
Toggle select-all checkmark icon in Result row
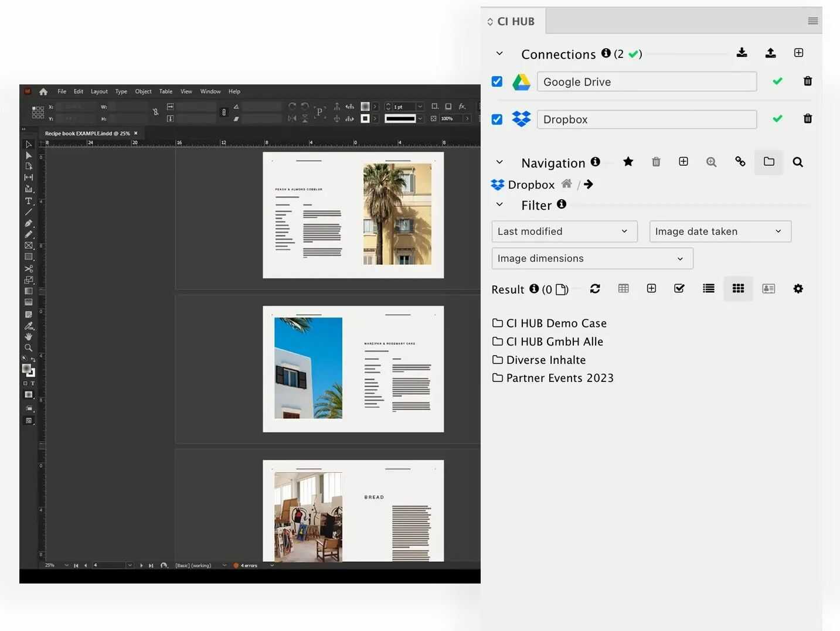coord(679,289)
